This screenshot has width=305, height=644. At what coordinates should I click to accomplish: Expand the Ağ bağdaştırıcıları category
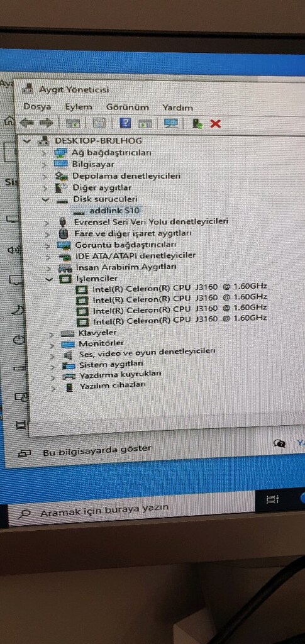(x=45, y=153)
